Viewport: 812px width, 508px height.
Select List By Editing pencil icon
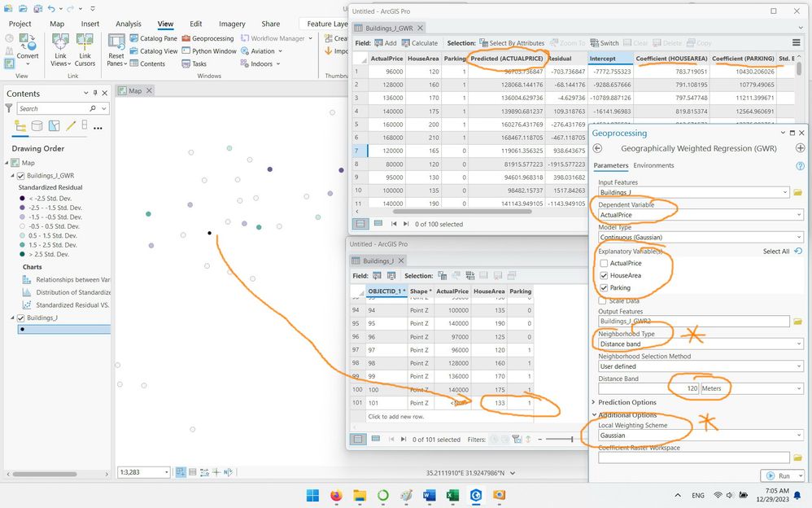click(x=71, y=126)
